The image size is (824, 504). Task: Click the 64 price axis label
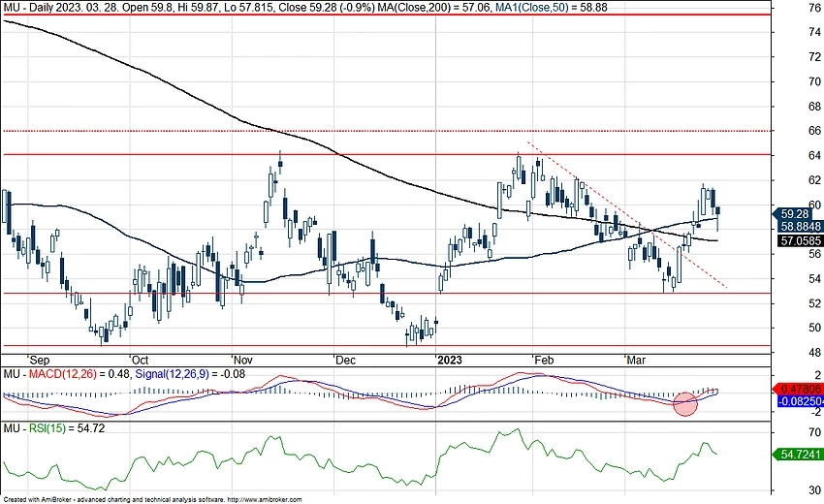coord(815,156)
